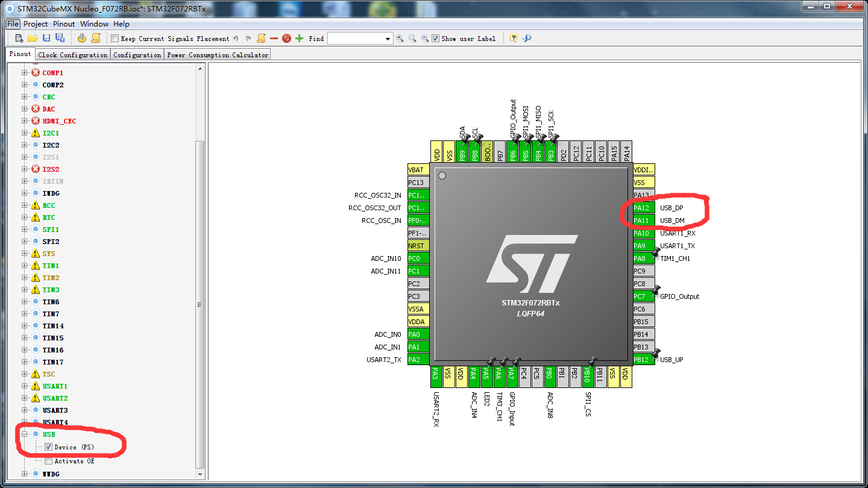868x488 pixels.
Task: Click the Save Project As double-floppy icon
Action: (x=60, y=39)
